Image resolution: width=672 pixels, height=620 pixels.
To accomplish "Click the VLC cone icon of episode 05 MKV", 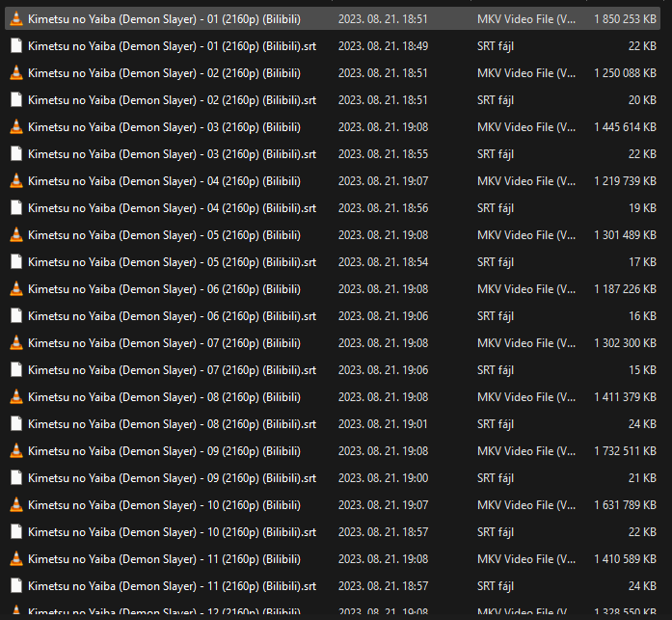I will 16,235.
